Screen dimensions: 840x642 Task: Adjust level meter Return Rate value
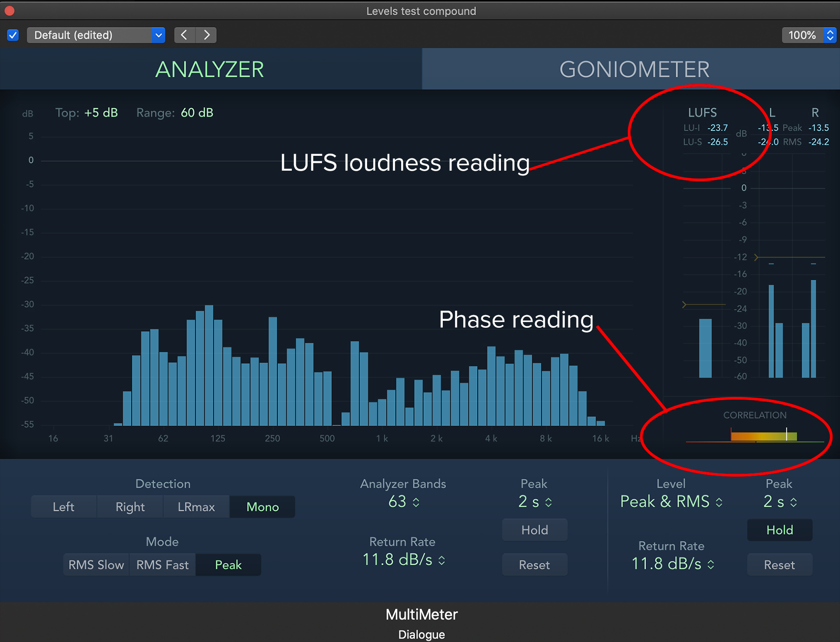click(672, 564)
